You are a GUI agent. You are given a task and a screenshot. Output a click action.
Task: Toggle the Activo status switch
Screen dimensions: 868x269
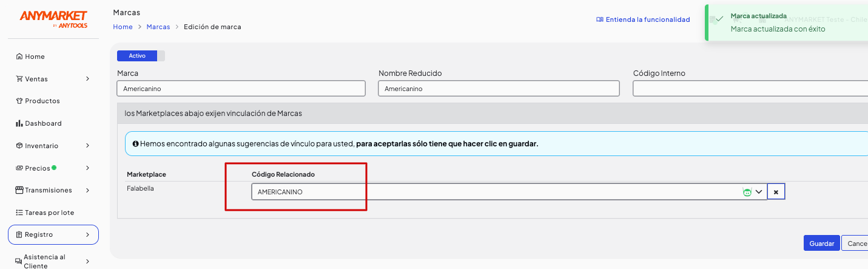pyautogui.click(x=141, y=56)
